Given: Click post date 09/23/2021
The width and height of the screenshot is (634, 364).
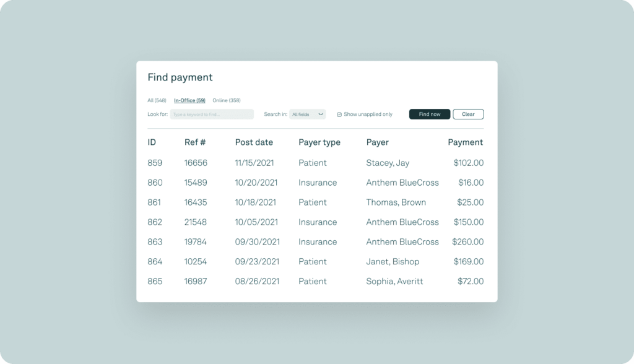Looking at the screenshot, I should [257, 262].
